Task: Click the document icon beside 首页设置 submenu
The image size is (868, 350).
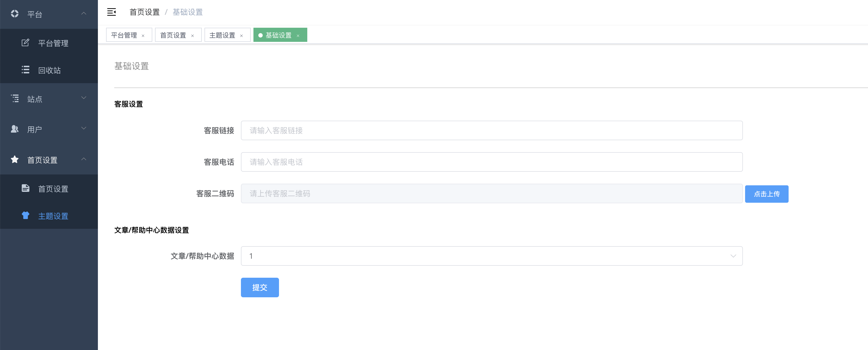Action: tap(25, 188)
